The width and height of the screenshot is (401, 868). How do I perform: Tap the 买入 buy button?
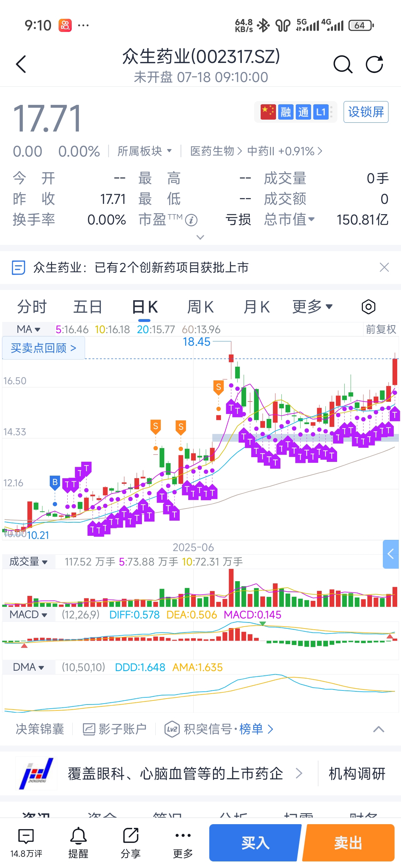[255, 842]
